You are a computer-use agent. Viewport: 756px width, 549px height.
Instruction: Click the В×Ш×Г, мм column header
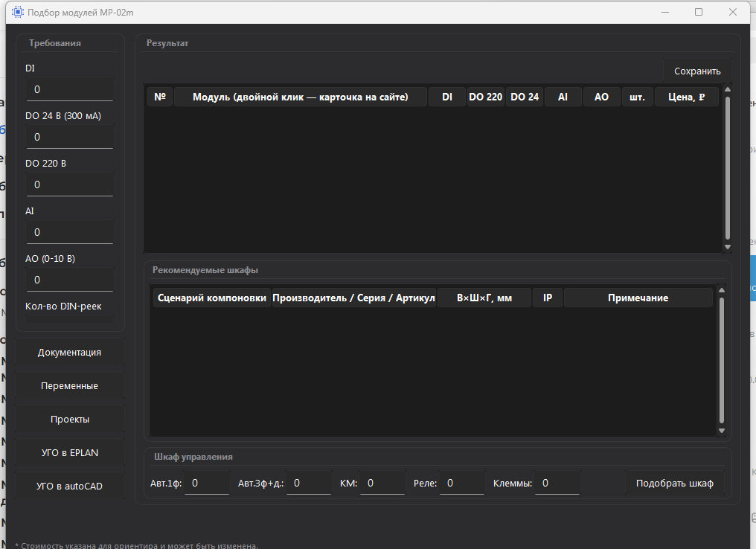[484, 298]
